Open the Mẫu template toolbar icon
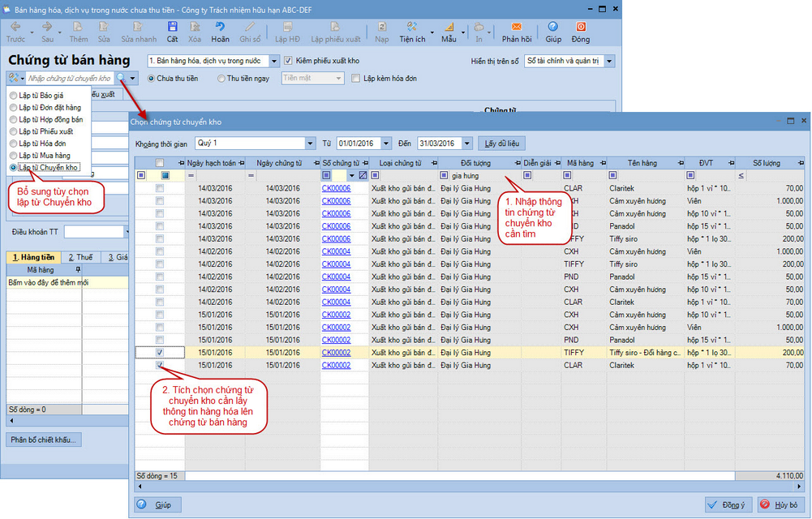This screenshot has width=812, height=519. click(449, 27)
